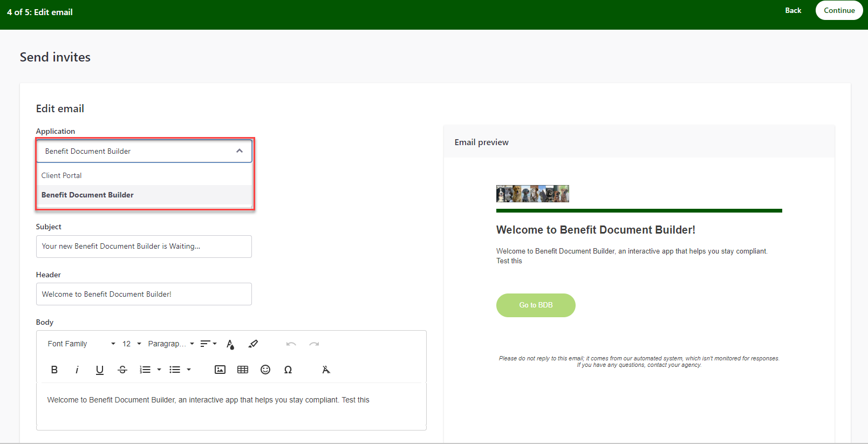868x444 pixels.
Task: Insert a numbered list
Action: tap(145, 370)
